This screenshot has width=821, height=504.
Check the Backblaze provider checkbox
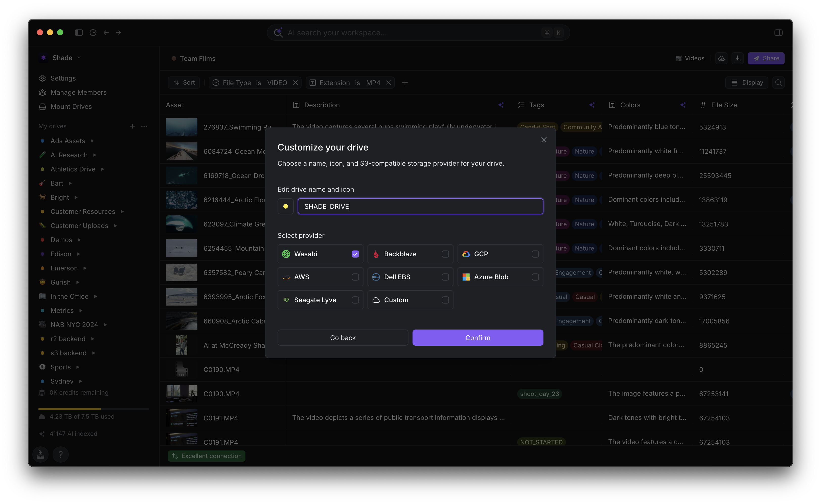445,254
